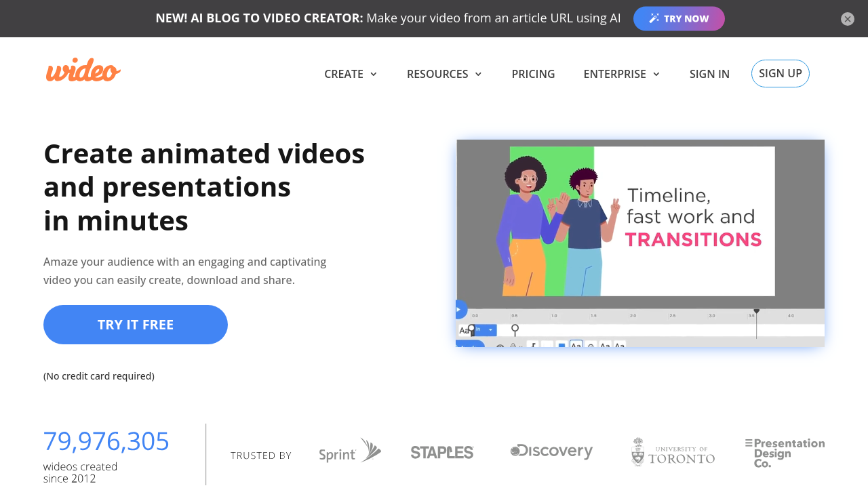Click the Staples logo
Image resolution: width=868 pixels, height=488 pixels.
(442, 452)
